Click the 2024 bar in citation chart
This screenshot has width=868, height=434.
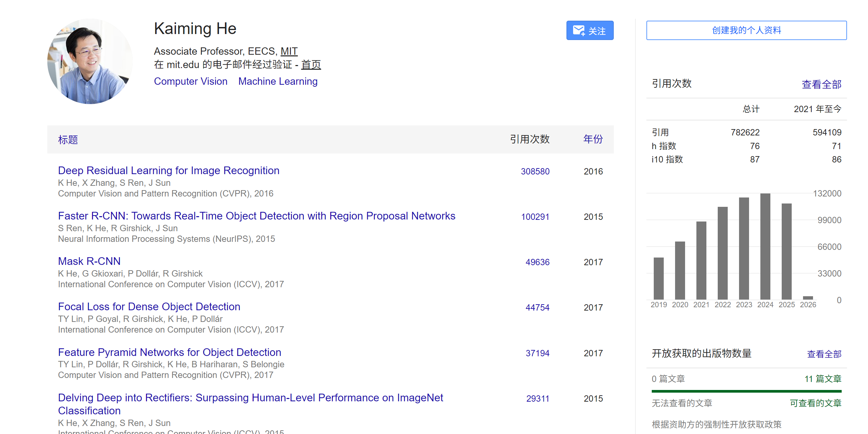click(765, 246)
